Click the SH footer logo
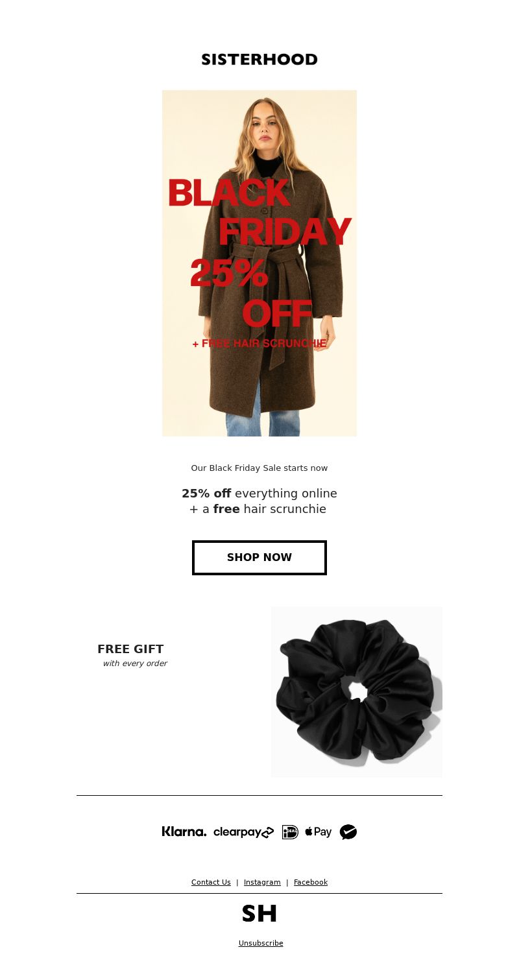The width and height of the screenshot is (519, 980). (x=259, y=913)
